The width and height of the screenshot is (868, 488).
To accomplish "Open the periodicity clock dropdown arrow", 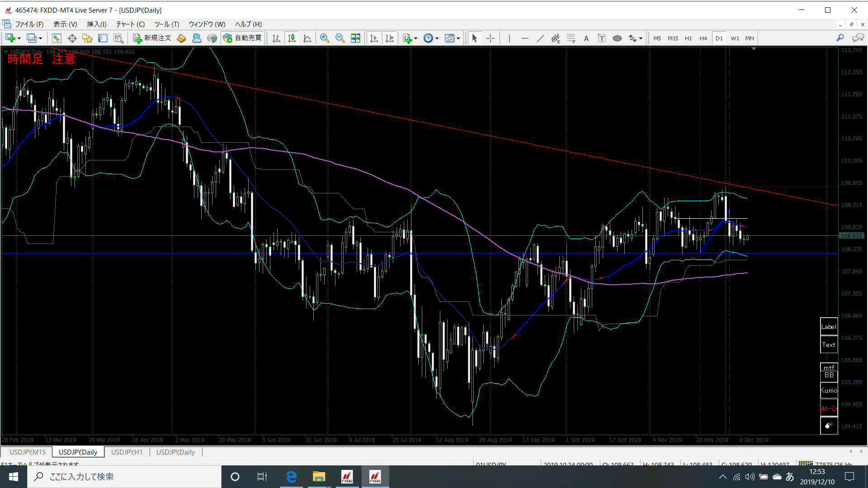I will click(437, 38).
